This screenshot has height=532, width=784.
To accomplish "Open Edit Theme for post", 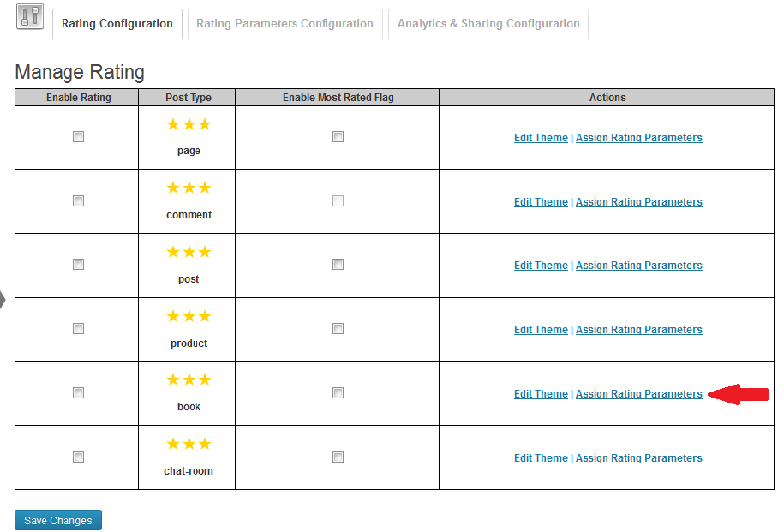I will 541,266.
